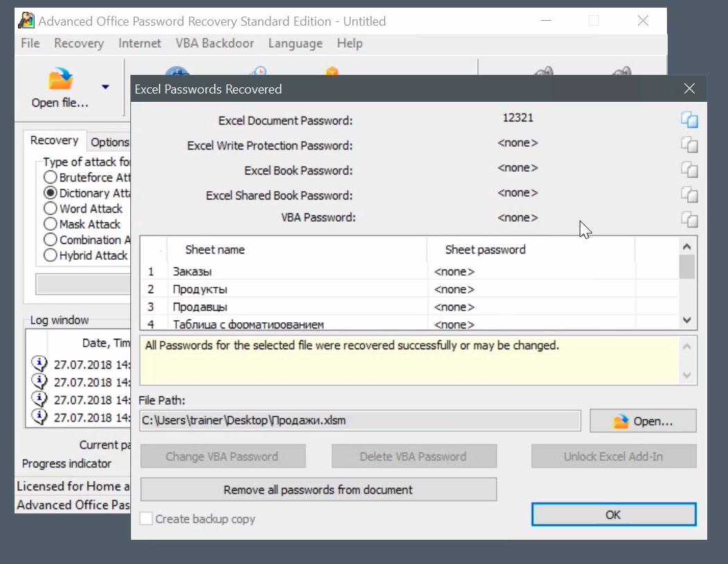Switch to the Options tab
The image size is (728, 564).
[x=110, y=142]
